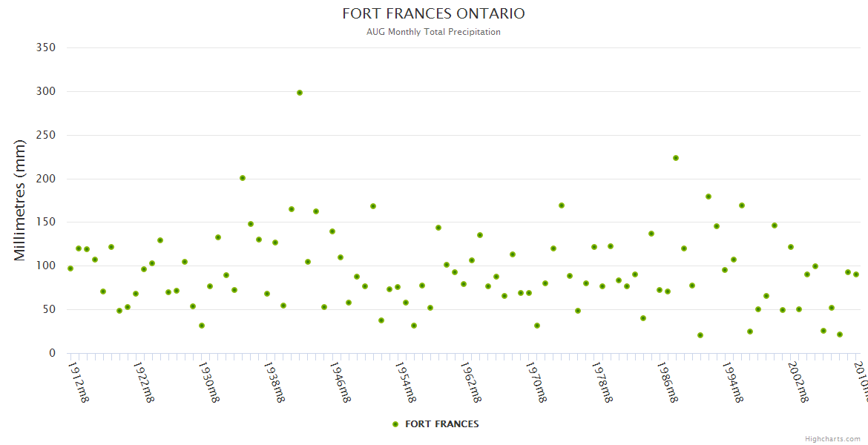This screenshot has height=445, width=868.
Task: Click the green FORT FRANCES legend marker
Action: [x=395, y=424]
